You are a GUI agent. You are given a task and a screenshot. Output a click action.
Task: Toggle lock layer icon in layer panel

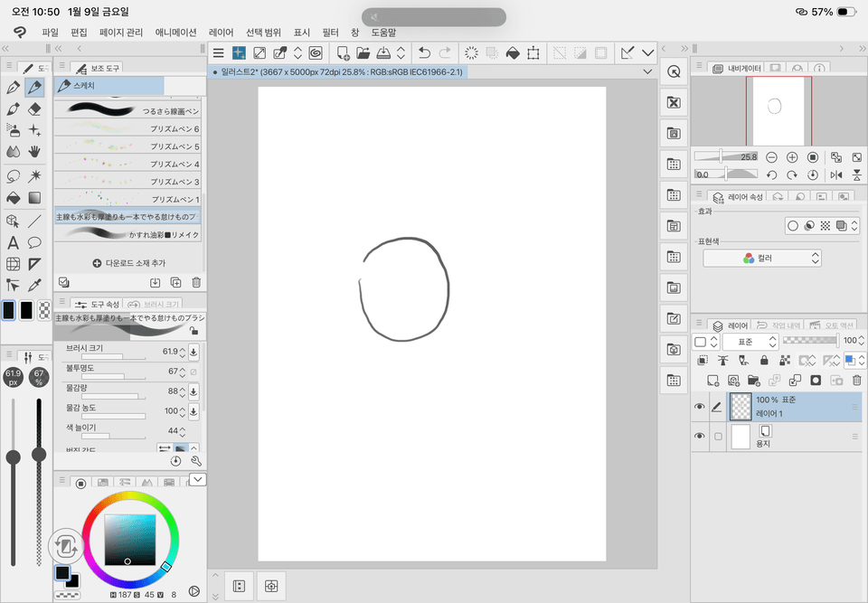click(764, 361)
